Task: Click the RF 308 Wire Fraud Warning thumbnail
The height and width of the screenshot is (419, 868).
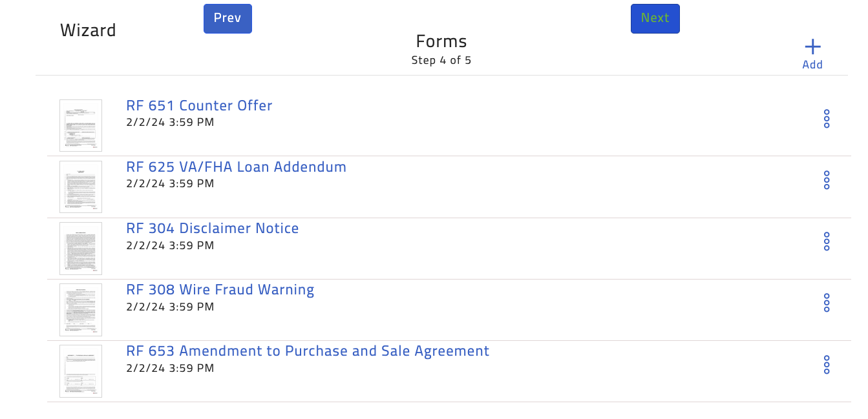Action: [x=80, y=309]
